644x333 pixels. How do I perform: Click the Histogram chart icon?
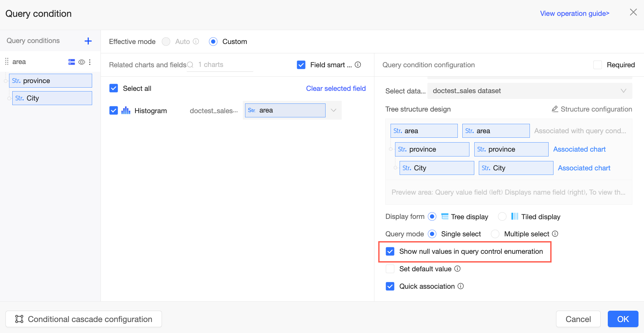tap(126, 111)
